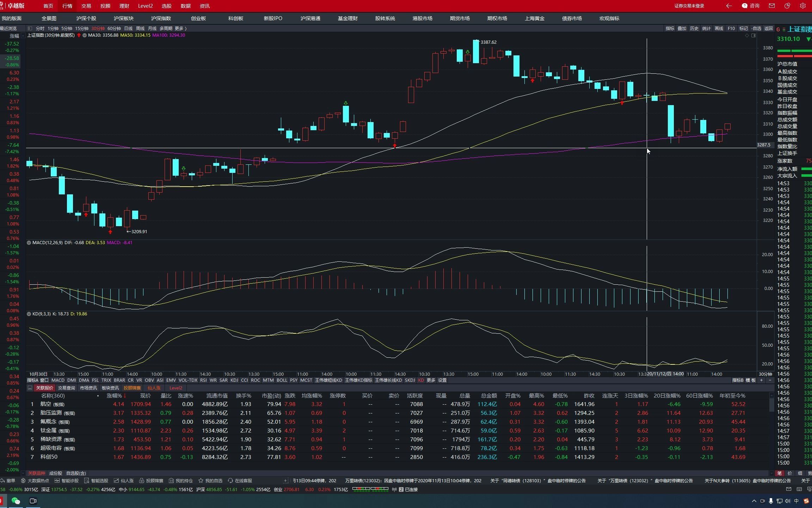Toggle 叠加 overlay mode on chart toolbar

(x=682, y=28)
